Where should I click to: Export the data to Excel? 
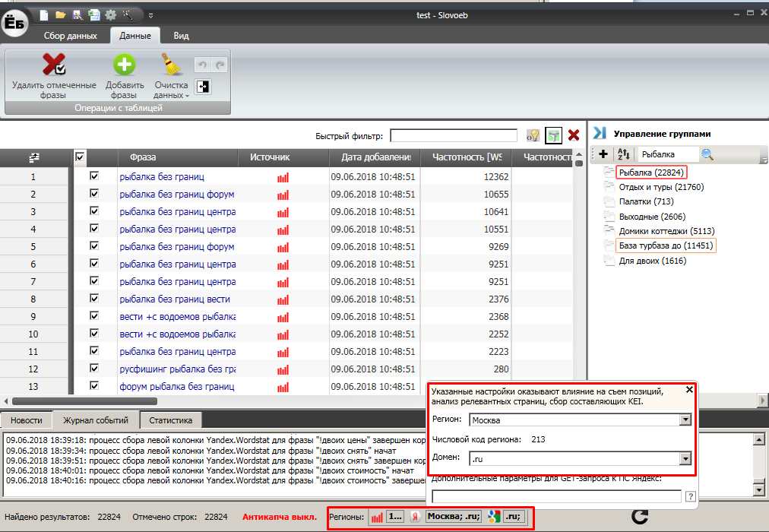(94, 15)
